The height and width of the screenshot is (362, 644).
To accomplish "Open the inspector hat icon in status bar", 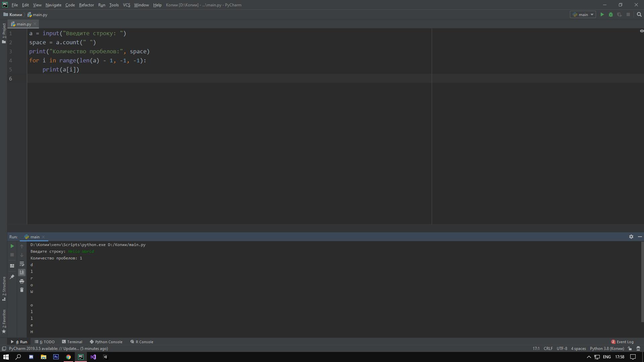I will [638, 349].
